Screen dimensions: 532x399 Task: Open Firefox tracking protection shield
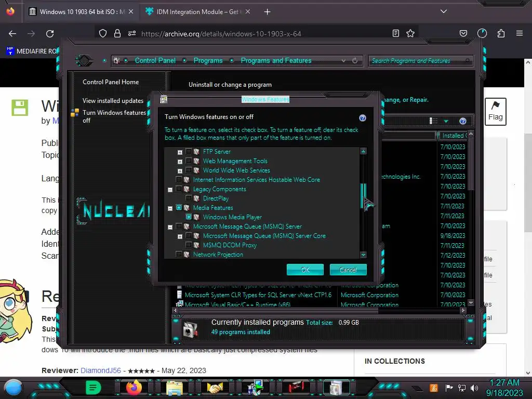tap(103, 33)
